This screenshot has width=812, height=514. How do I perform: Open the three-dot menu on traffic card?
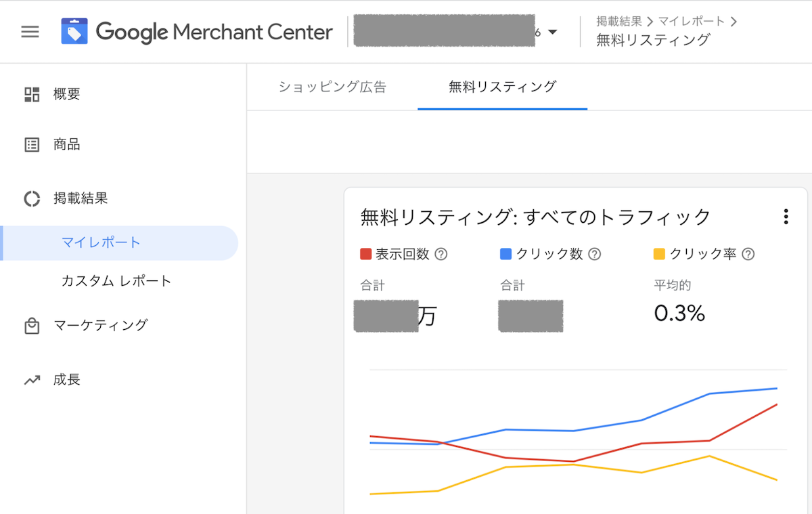click(786, 217)
